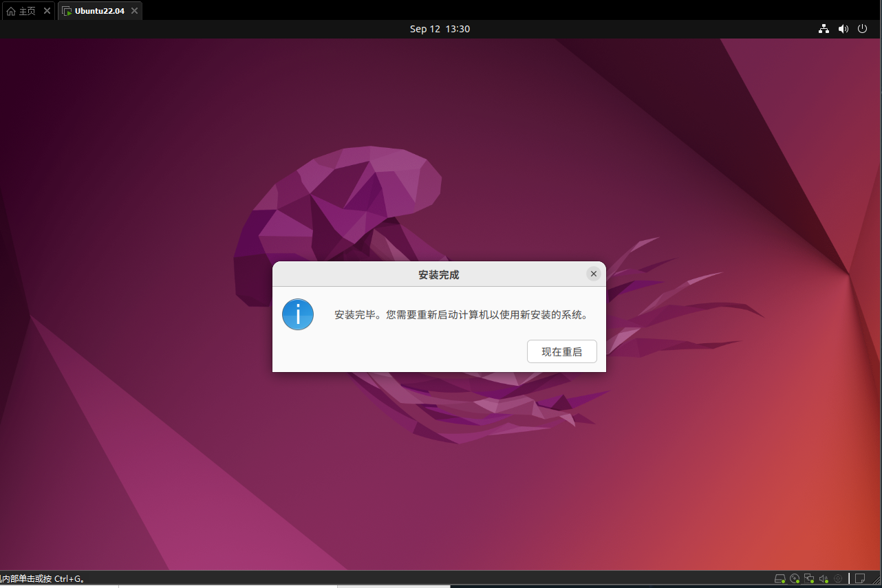
Task: Click the blue info icon in dialog
Action: point(298,315)
